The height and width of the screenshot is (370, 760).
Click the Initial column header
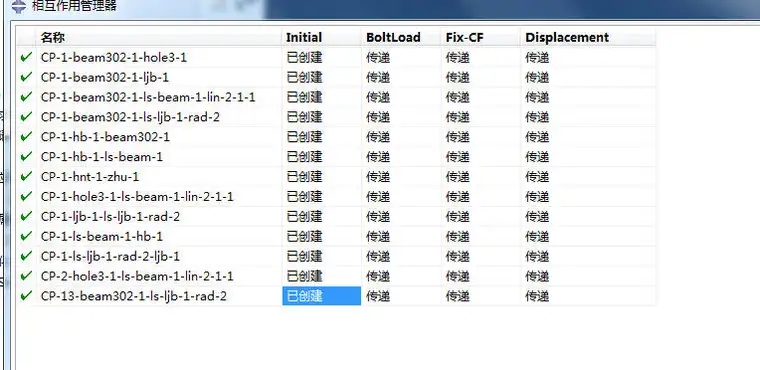[x=322, y=37]
